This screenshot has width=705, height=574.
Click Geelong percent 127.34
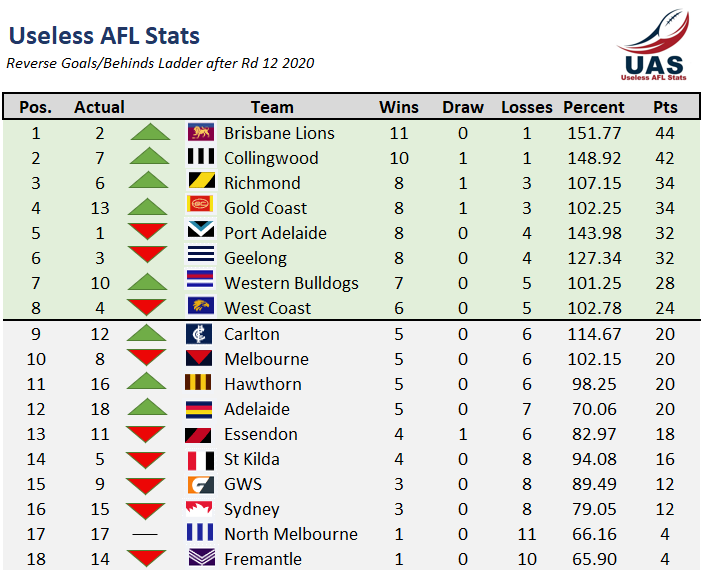[x=594, y=258]
